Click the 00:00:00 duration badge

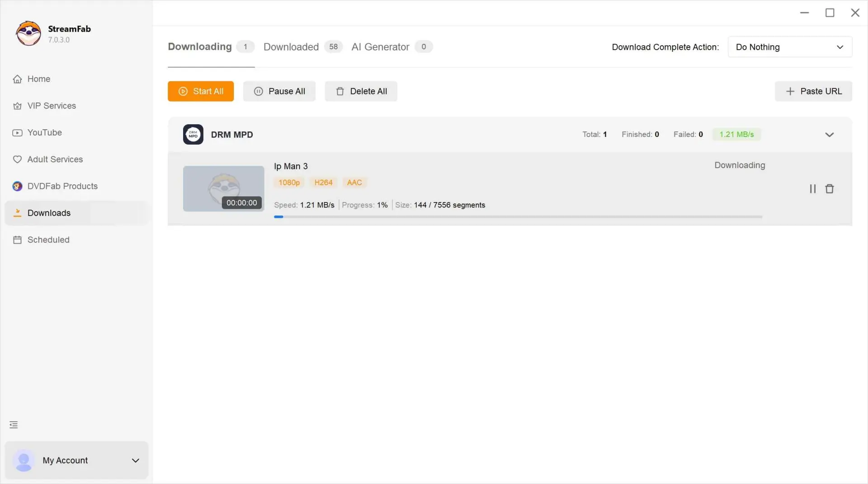click(241, 203)
